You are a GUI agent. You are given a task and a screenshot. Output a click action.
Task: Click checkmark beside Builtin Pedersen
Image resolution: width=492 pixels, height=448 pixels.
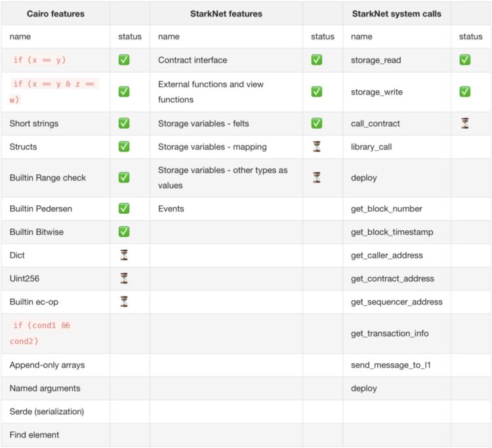(124, 209)
